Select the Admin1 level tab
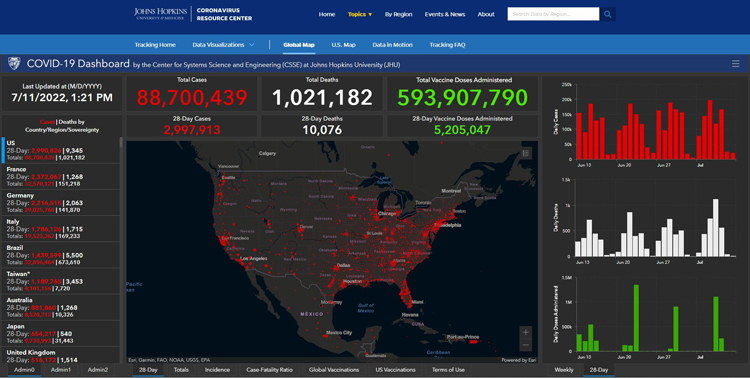This screenshot has height=378, width=750. tap(61, 370)
